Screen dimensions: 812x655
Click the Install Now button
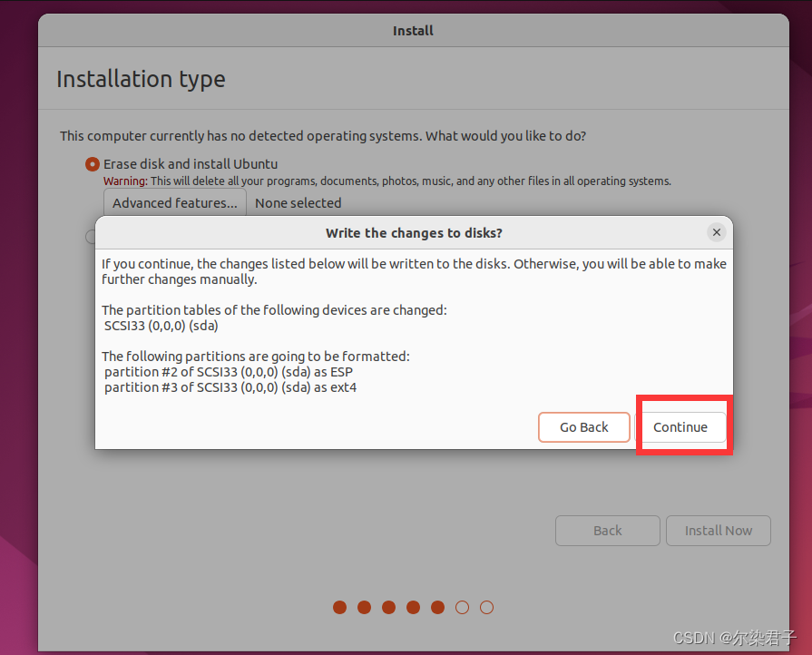click(719, 531)
